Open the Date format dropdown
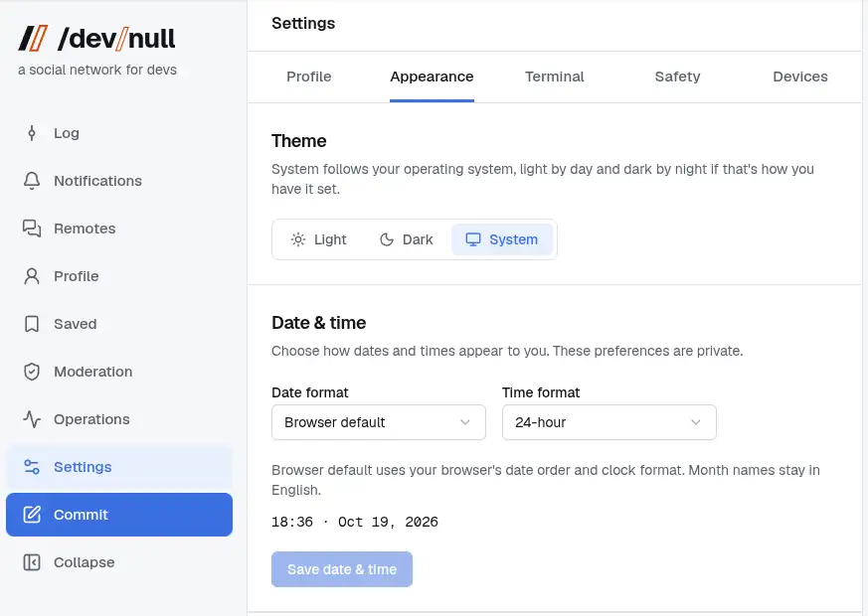The height and width of the screenshot is (616, 868). pyautogui.click(x=379, y=422)
